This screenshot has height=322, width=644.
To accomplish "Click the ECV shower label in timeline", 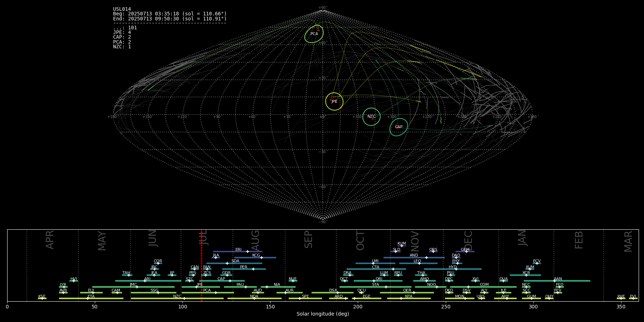I will click(x=537, y=261).
